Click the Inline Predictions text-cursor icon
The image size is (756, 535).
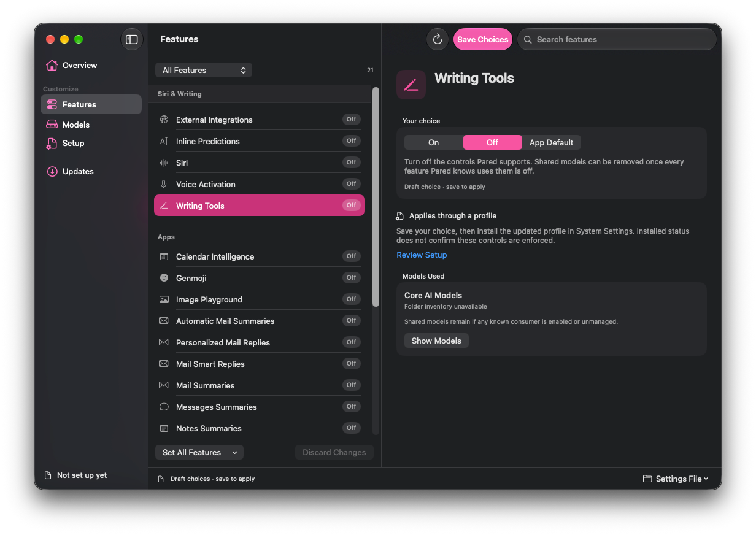[x=164, y=141]
